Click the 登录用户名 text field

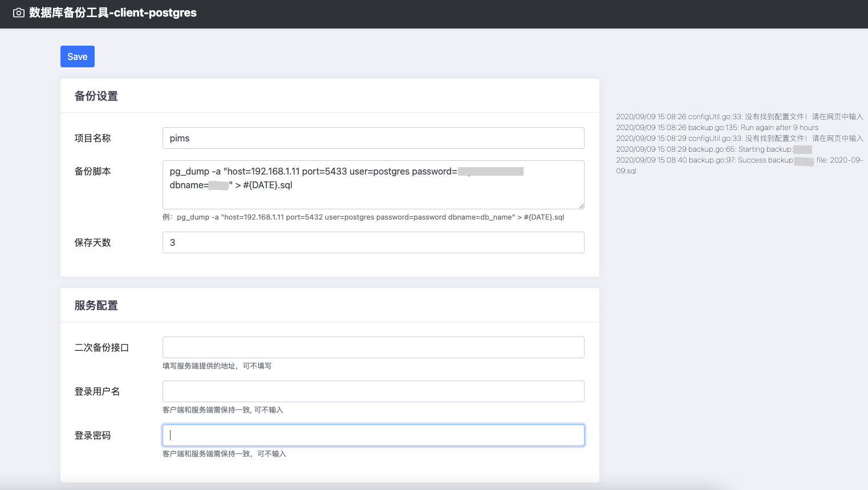click(373, 391)
